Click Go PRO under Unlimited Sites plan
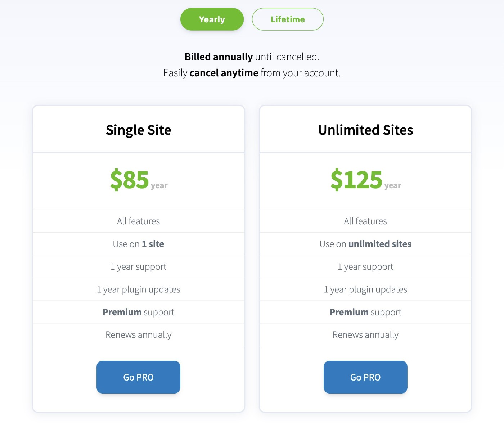 tap(365, 377)
